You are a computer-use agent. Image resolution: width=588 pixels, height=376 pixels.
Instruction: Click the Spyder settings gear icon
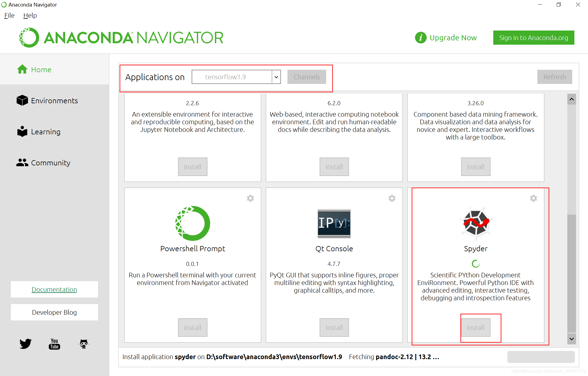tap(534, 199)
